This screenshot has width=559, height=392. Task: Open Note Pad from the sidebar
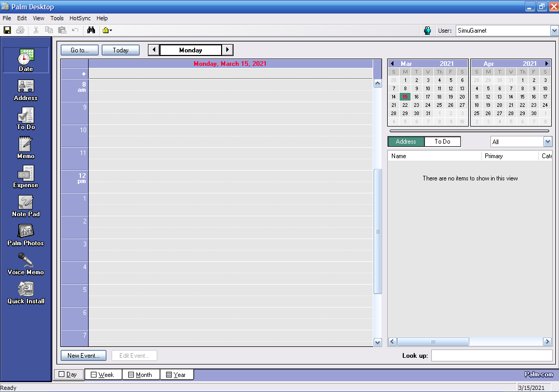(25, 204)
